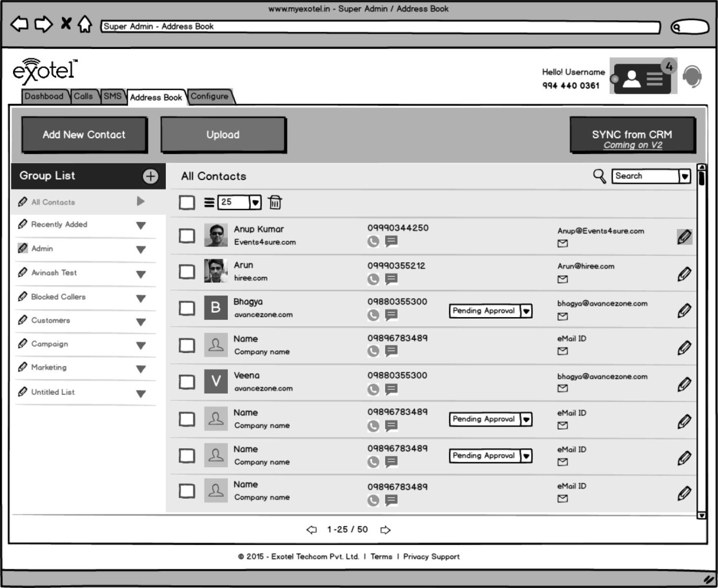This screenshot has width=718, height=588.
Task: Click the email envelope icon for Bhagya
Action: coord(562,316)
